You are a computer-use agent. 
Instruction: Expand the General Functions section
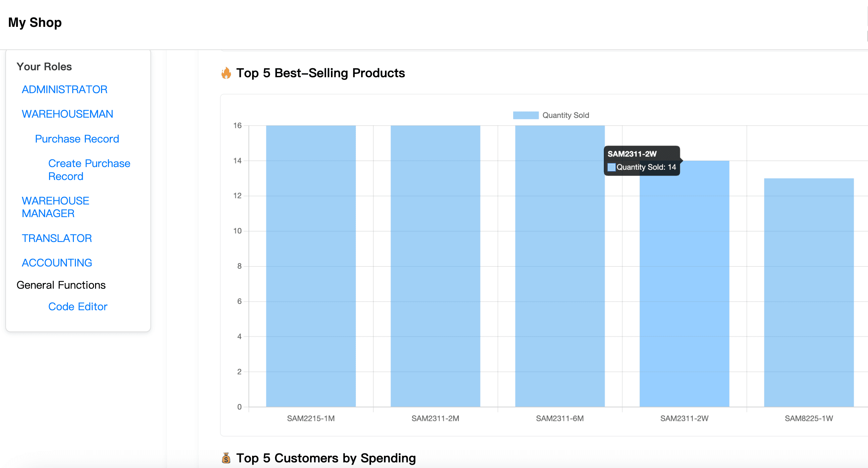click(61, 285)
